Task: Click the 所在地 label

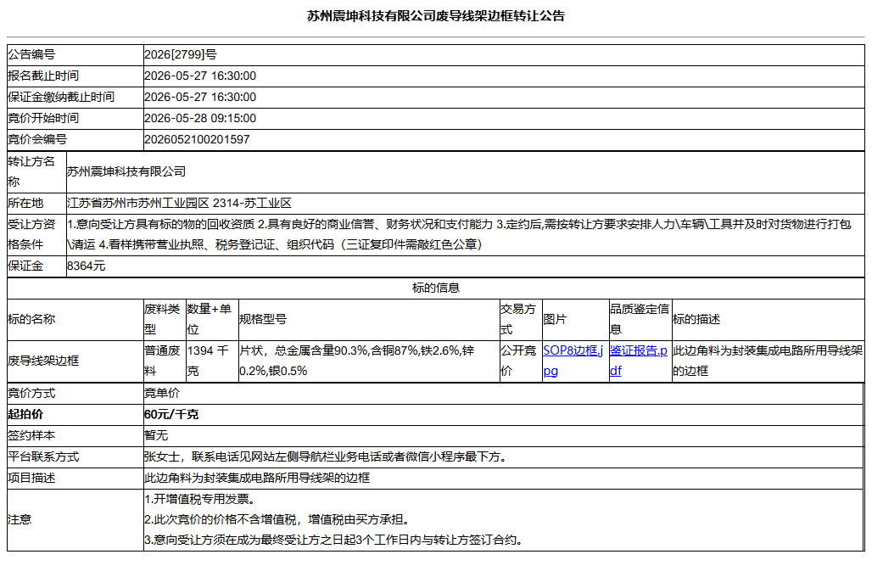Action: pos(25,203)
